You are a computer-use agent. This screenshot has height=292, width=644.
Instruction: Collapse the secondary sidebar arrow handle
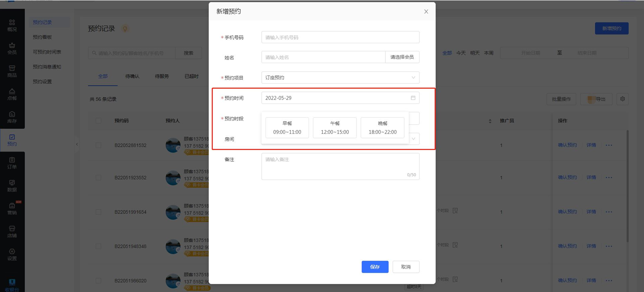(x=77, y=145)
